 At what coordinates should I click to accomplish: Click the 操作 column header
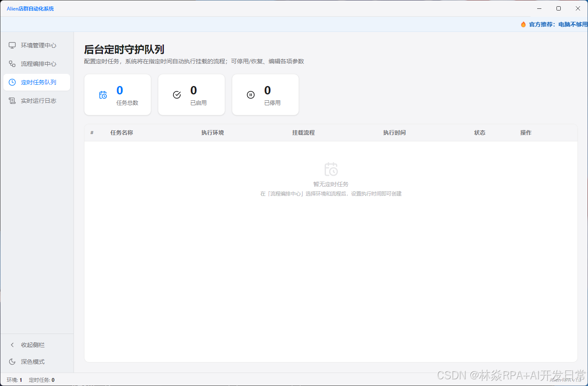[526, 133]
